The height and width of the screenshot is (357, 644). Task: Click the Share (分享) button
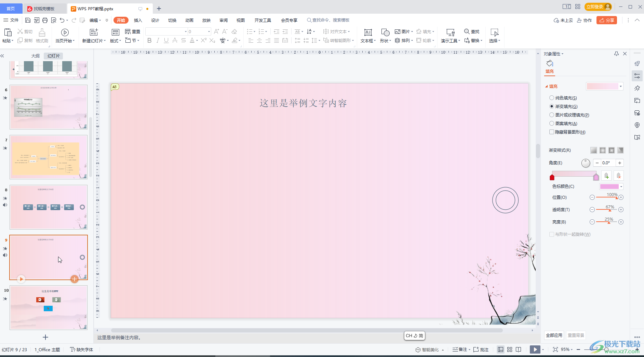coord(607,20)
